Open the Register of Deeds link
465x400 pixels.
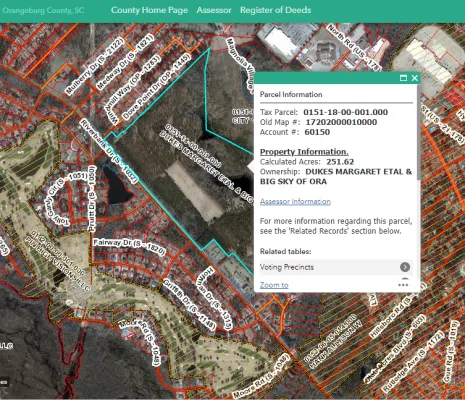pos(275,10)
